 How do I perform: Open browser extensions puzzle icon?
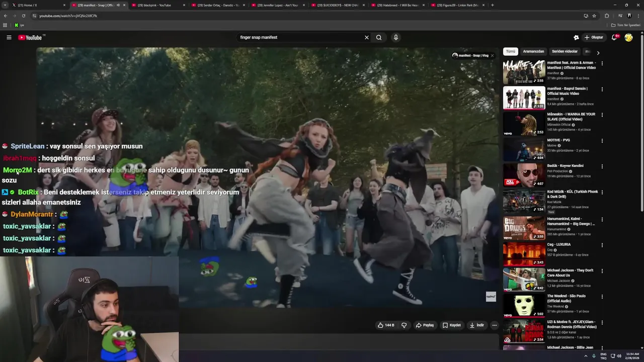pos(607,16)
